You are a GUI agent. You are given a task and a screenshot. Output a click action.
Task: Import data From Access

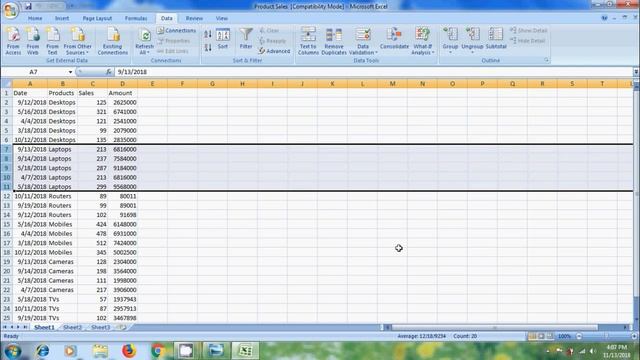(x=13, y=41)
